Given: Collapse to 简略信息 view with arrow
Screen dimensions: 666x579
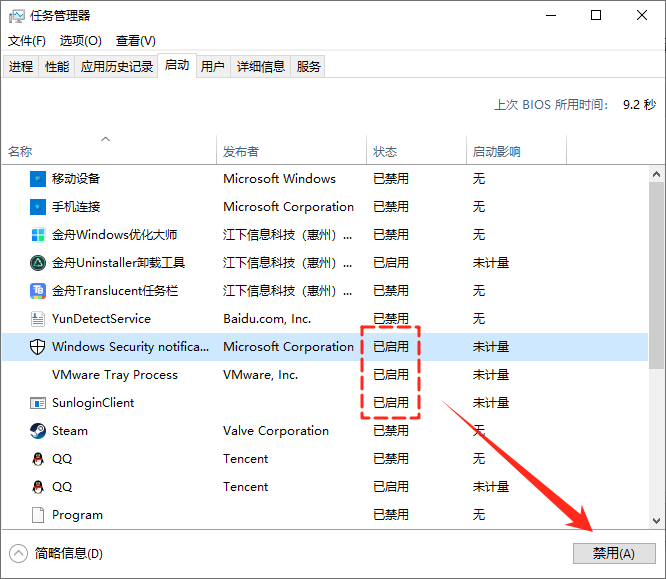Looking at the screenshot, I should (18, 553).
